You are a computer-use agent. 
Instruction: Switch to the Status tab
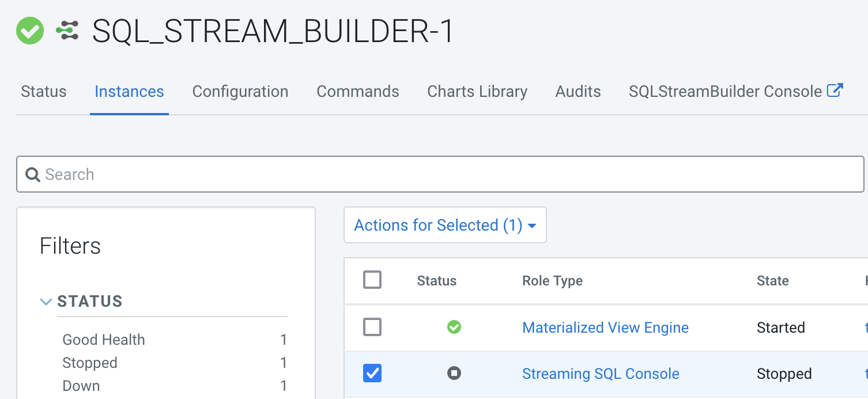pyautogui.click(x=44, y=92)
